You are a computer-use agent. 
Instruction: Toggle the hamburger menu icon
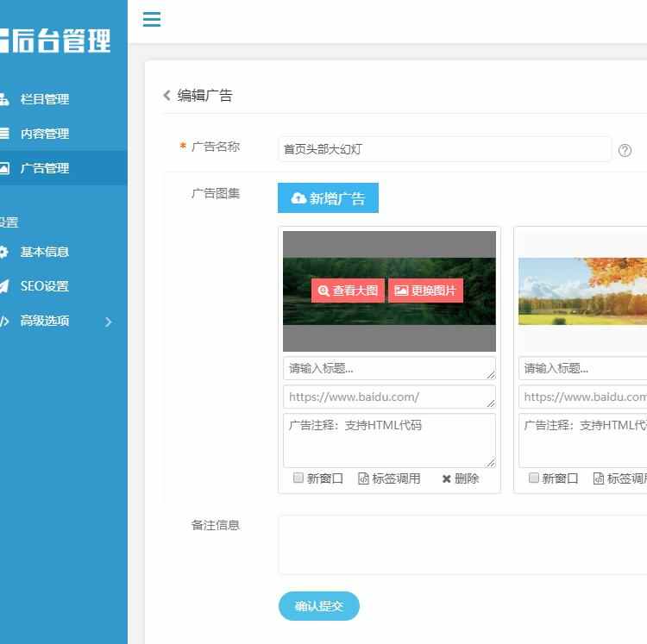(x=152, y=19)
